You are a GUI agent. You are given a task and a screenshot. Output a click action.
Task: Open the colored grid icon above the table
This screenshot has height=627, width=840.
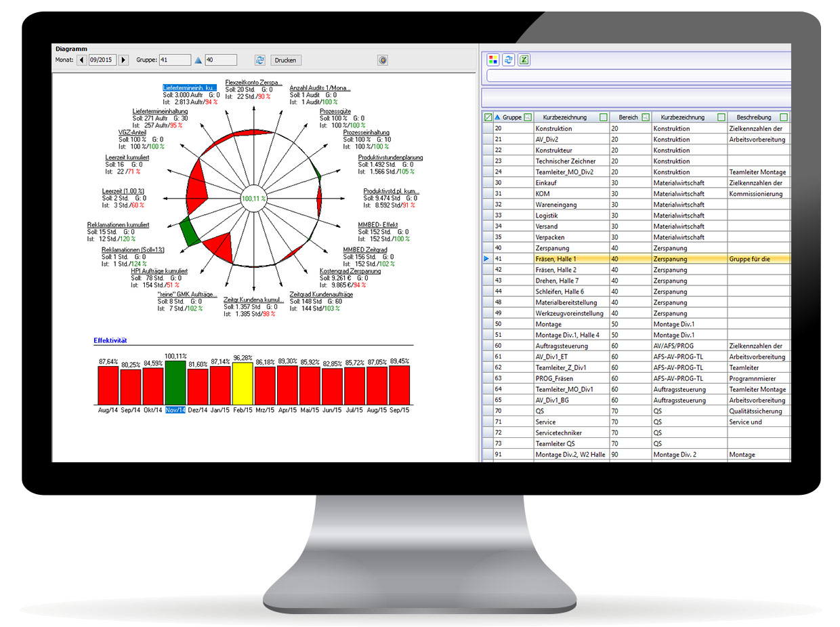point(493,60)
